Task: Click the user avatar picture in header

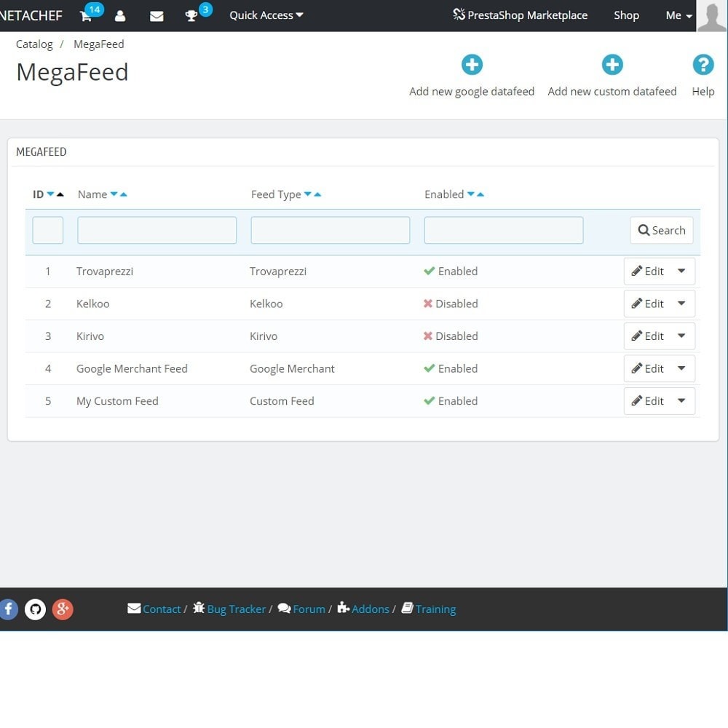Action: click(x=712, y=16)
